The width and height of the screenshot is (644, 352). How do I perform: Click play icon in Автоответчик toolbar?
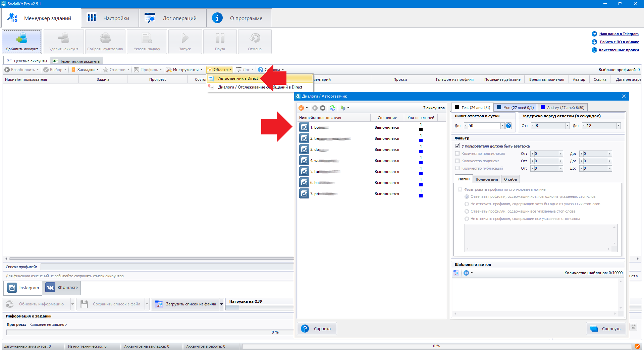(315, 108)
